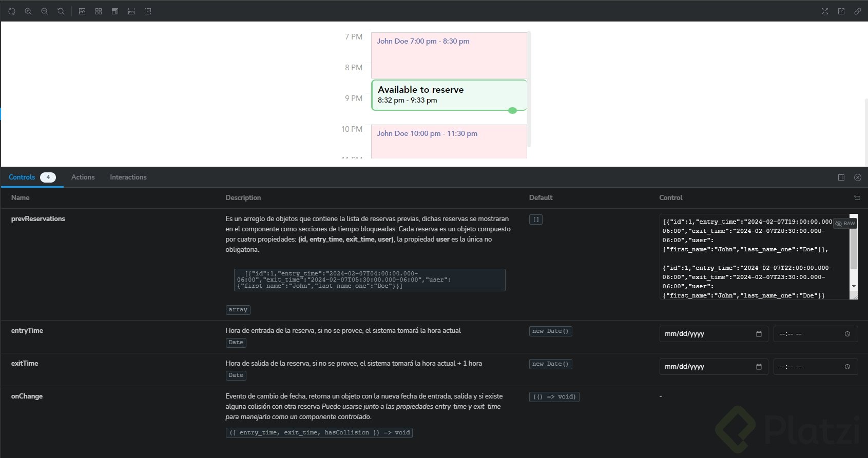The height and width of the screenshot is (458, 868).
Task: Open the Actions tab
Action: 83,177
